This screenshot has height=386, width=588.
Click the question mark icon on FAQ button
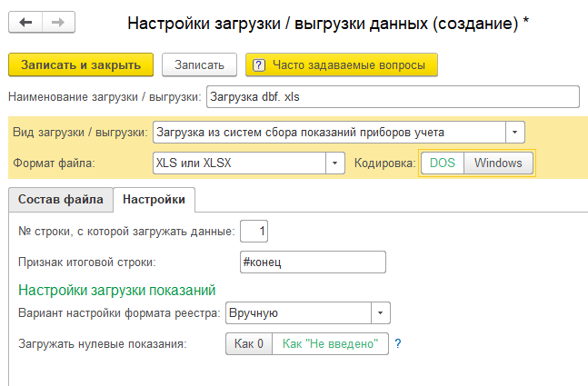(259, 65)
